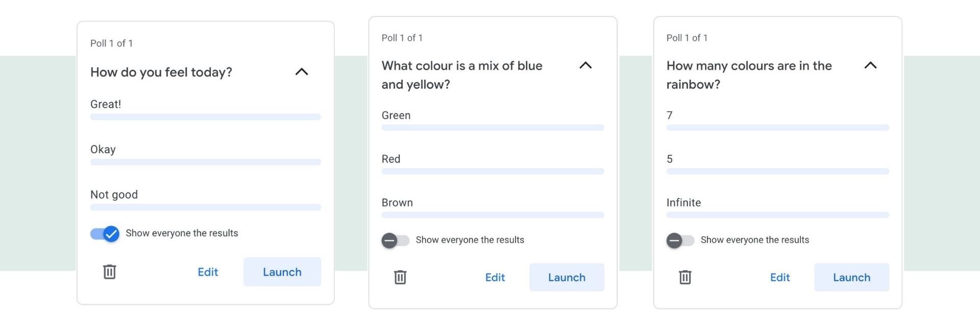This screenshot has width=980, height=330.
Task: Enable results sharing on blue-yellow poll
Action: point(396,240)
